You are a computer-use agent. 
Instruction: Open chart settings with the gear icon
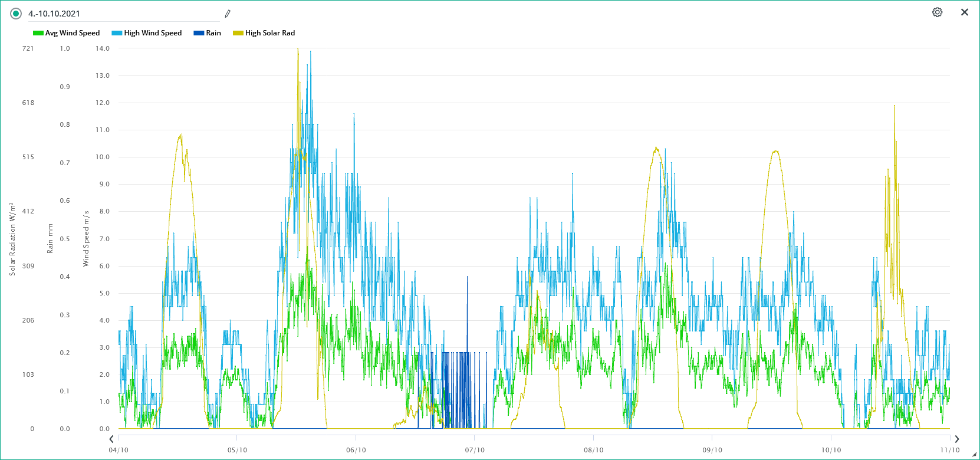coord(937,12)
